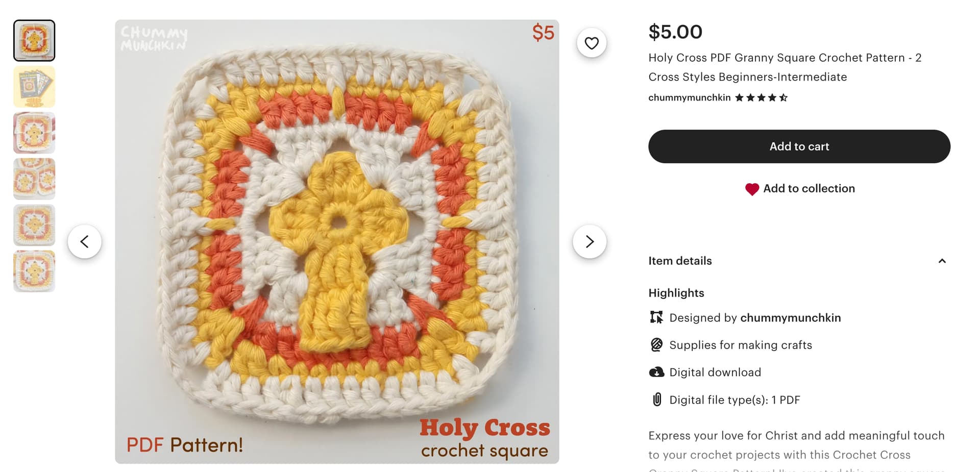View the third product thumbnail
The image size is (980, 472).
[x=34, y=133]
